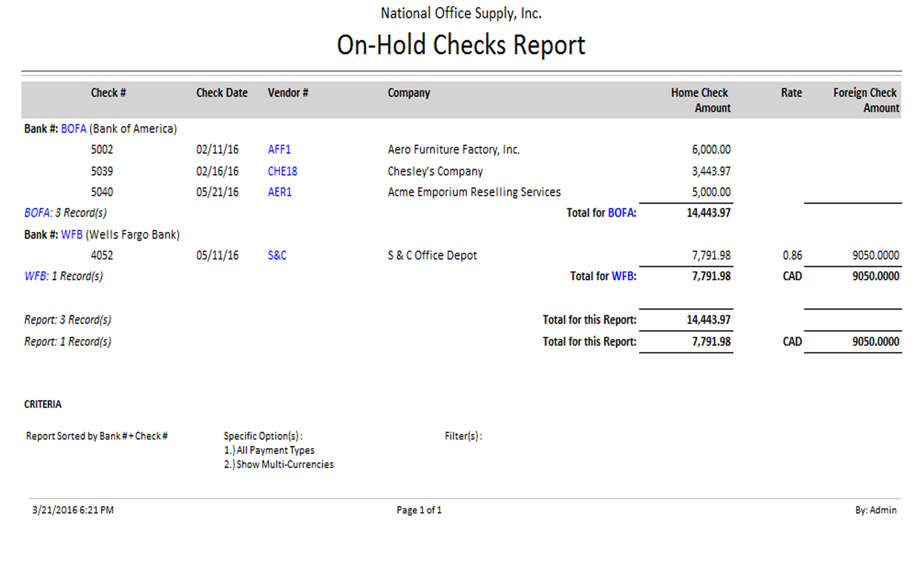
Task: Click the Company column header
Action: [x=409, y=93]
